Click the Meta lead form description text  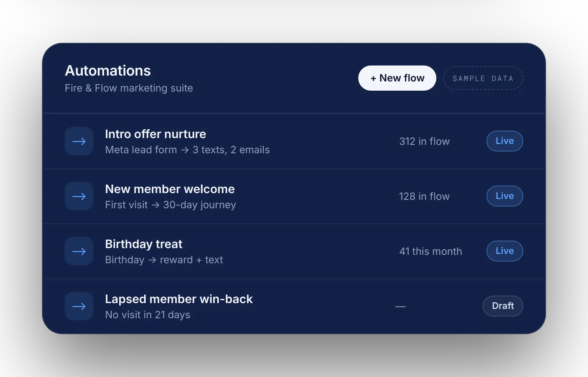coord(187,150)
